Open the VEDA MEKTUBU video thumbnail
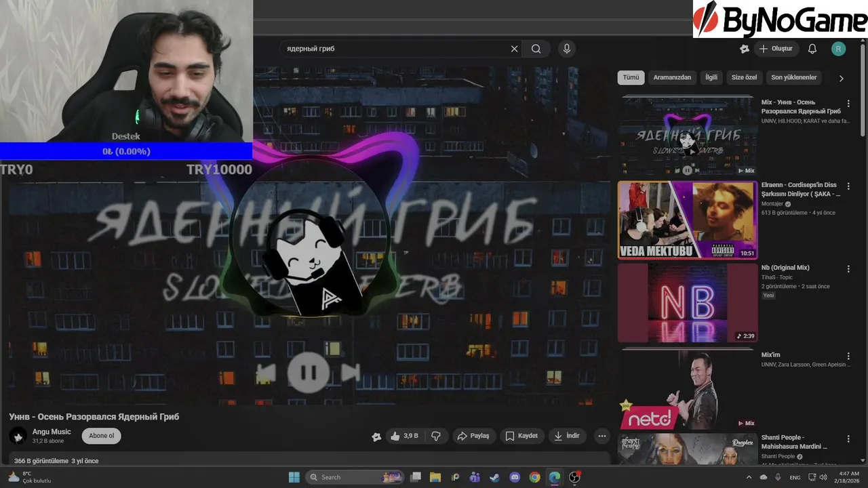 (687, 220)
